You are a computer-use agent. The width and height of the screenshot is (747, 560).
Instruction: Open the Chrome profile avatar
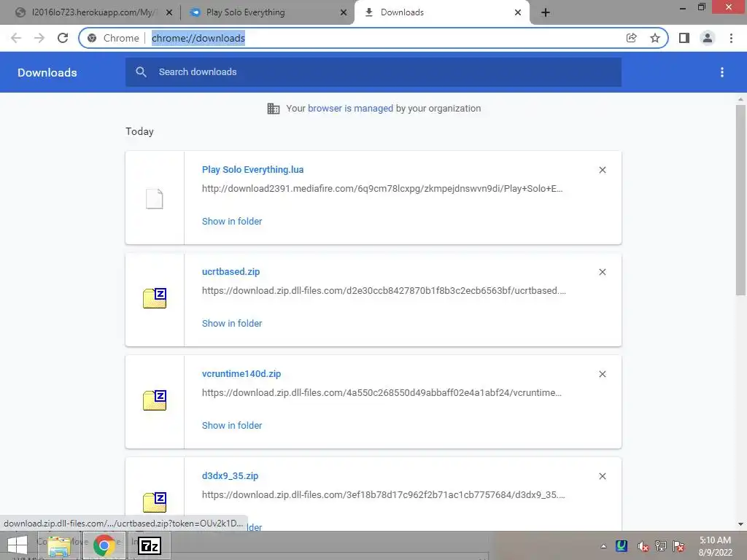pyautogui.click(x=708, y=38)
